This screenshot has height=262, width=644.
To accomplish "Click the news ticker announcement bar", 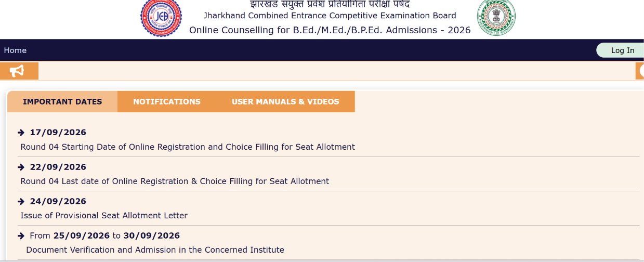I will pos(337,71).
